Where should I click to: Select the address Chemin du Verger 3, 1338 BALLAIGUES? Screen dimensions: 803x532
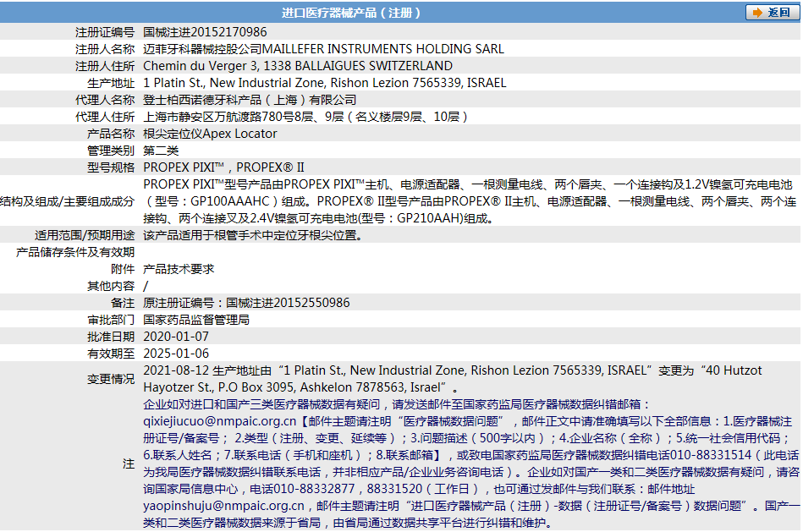pos(255,65)
